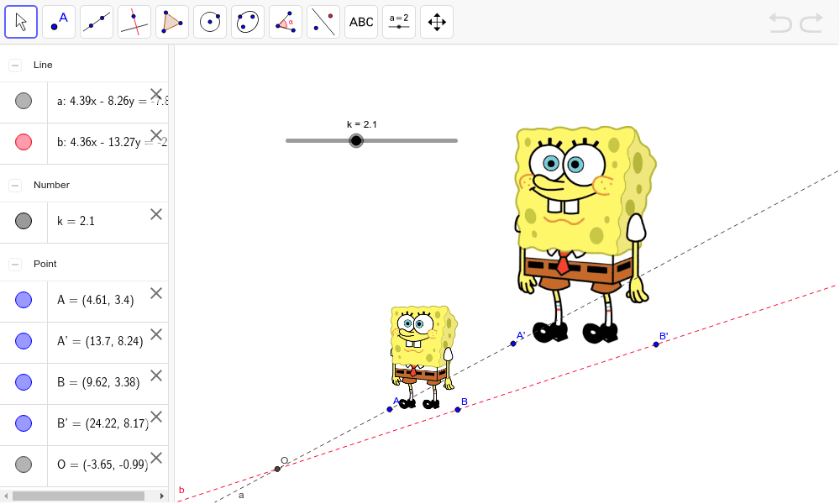Toggle visibility of number k
This screenshot has width=840, height=504.
tap(24, 221)
